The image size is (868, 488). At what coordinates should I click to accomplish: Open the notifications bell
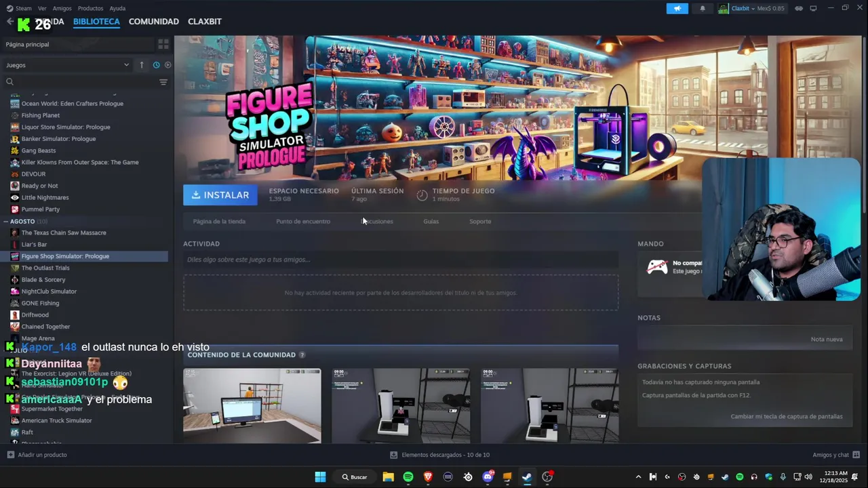coord(703,8)
